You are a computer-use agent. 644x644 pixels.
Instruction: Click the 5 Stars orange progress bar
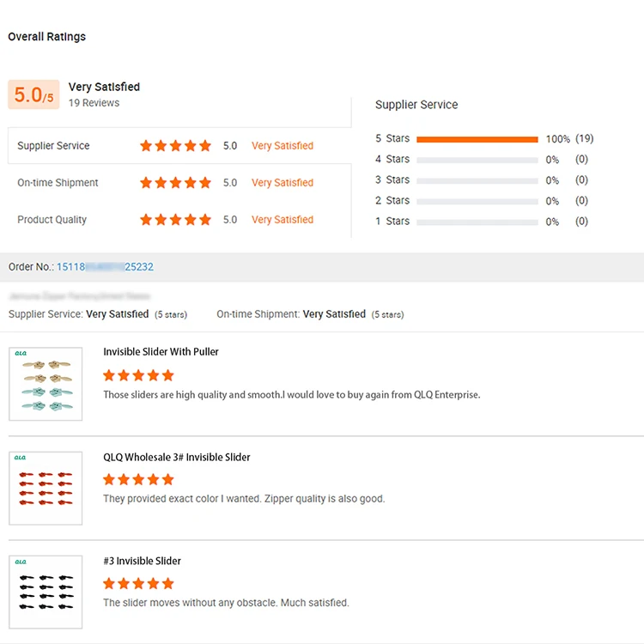[x=477, y=139]
